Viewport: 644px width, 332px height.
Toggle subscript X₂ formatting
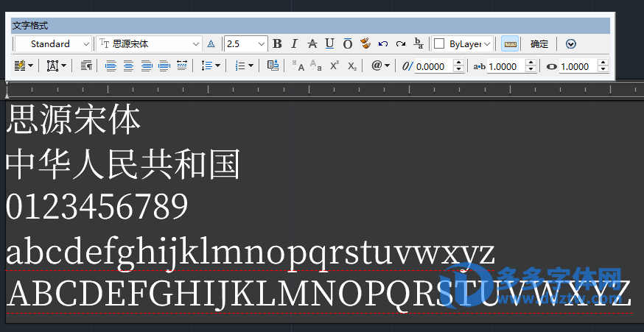tap(352, 66)
